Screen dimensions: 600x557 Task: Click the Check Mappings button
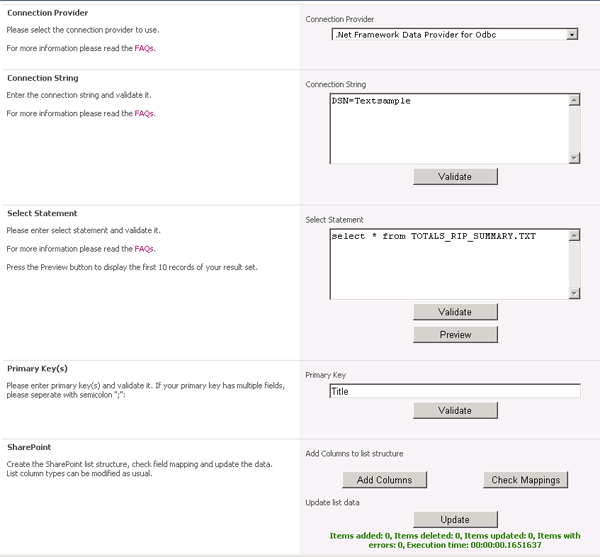click(525, 480)
